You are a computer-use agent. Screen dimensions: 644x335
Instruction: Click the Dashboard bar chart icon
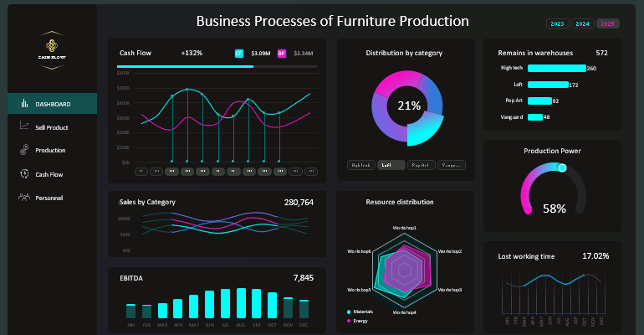click(23, 104)
